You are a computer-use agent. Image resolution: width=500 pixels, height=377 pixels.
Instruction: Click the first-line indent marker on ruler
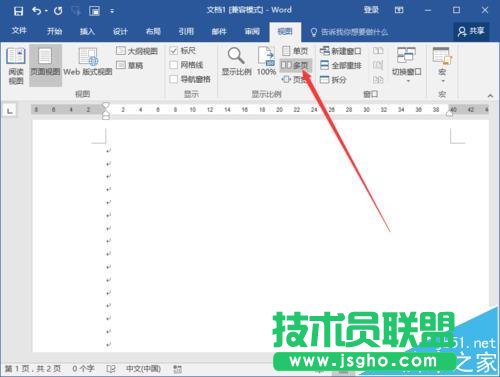click(105, 105)
